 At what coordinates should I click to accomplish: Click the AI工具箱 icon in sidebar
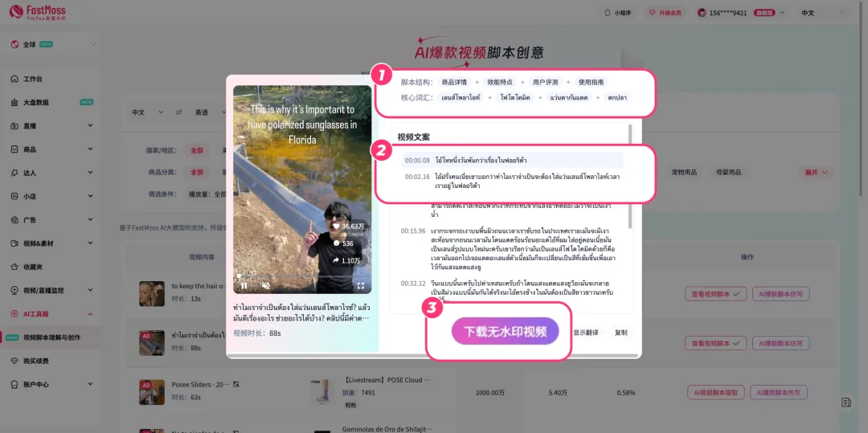[x=15, y=314]
